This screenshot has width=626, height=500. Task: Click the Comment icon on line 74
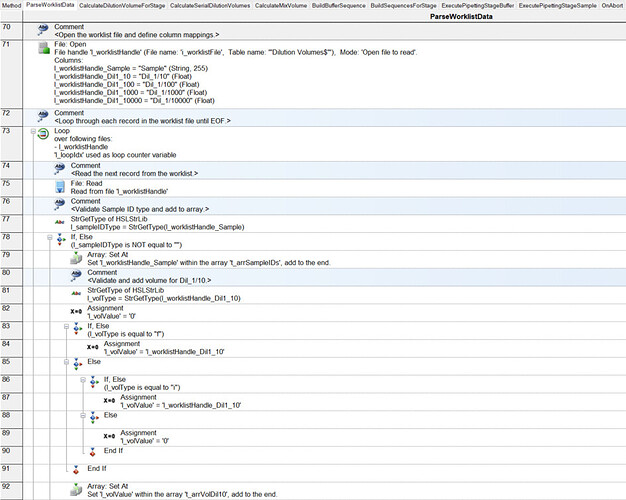click(x=59, y=169)
